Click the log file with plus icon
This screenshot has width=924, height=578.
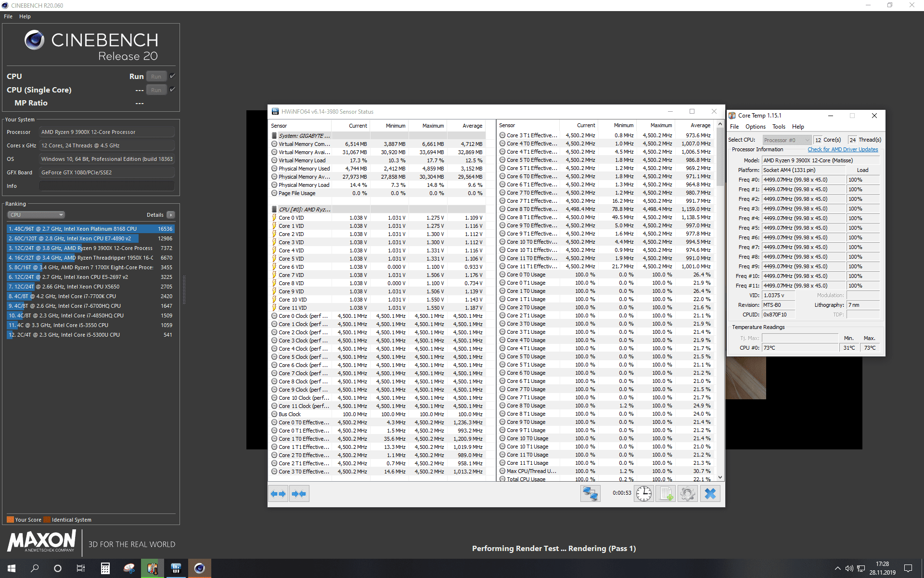666,494
